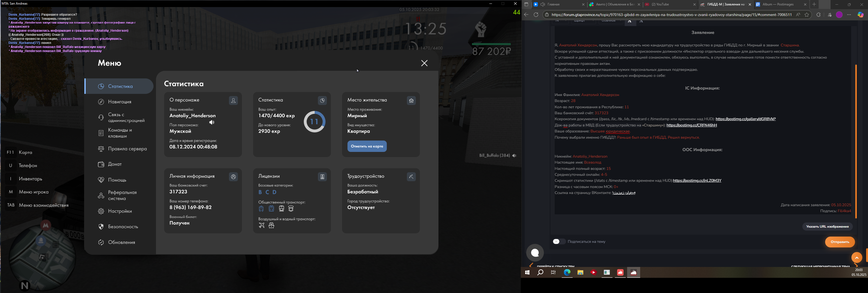Click the Трудоустройство card icon
Screen dimensions: 868x293
pyautogui.click(x=411, y=177)
